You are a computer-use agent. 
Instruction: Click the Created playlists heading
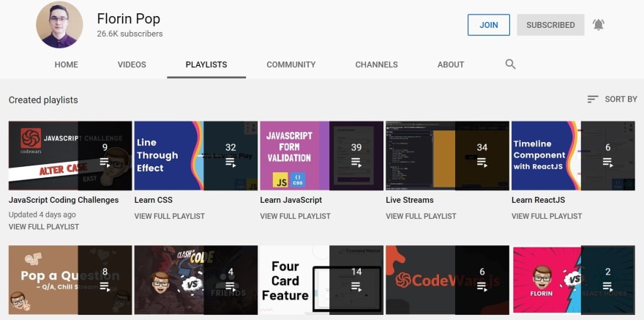(x=43, y=100)
